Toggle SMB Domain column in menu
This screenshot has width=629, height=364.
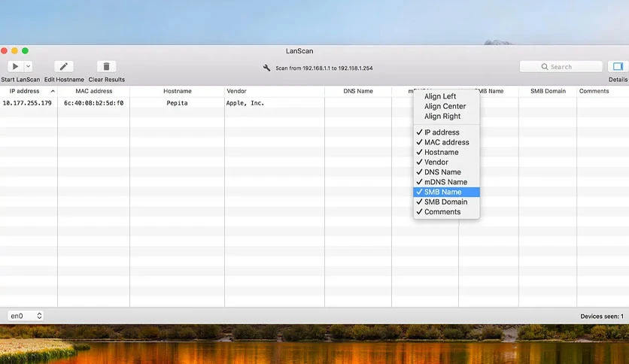tap(446, 202)
